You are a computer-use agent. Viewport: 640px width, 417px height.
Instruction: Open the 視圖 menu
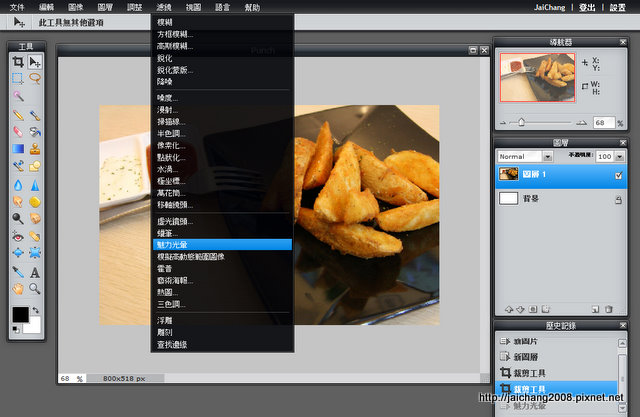(193, 7)
